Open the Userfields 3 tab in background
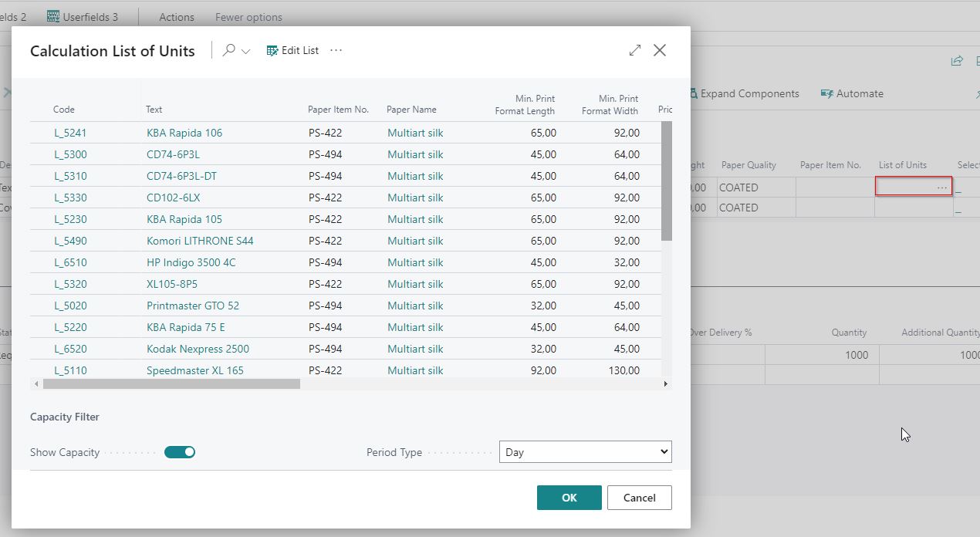 click(83, 16)
